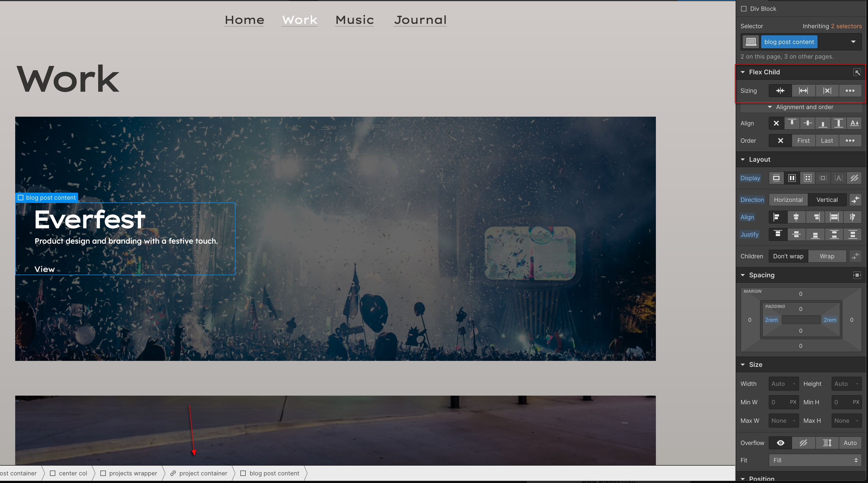Image resolution: width=868 pixels, height=483 pixels.
Task: Collapse the Flex Child section
Action: pyautogui.click(x=743, y=72)
